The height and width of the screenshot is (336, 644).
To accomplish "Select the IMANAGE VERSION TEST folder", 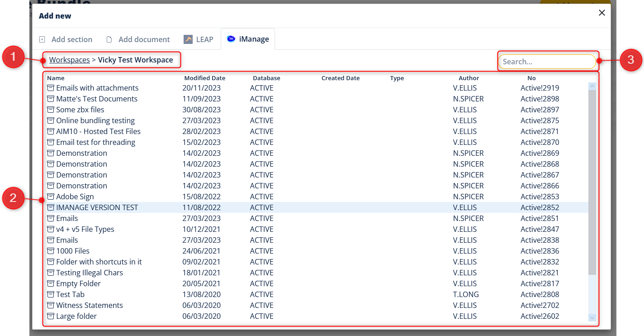I will [97, 207].
